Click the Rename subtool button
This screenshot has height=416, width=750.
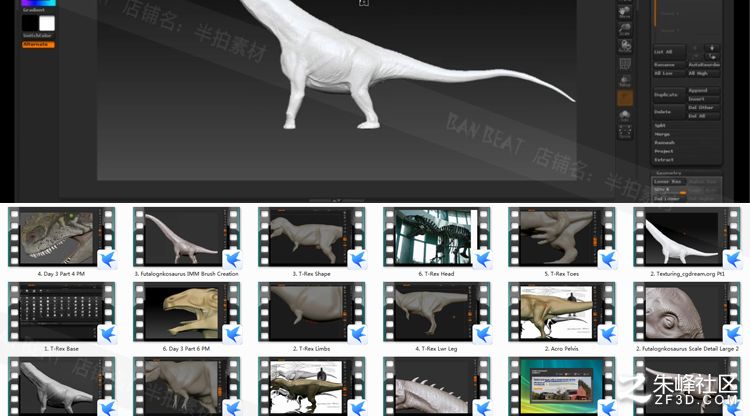click(x=670, y=65)
